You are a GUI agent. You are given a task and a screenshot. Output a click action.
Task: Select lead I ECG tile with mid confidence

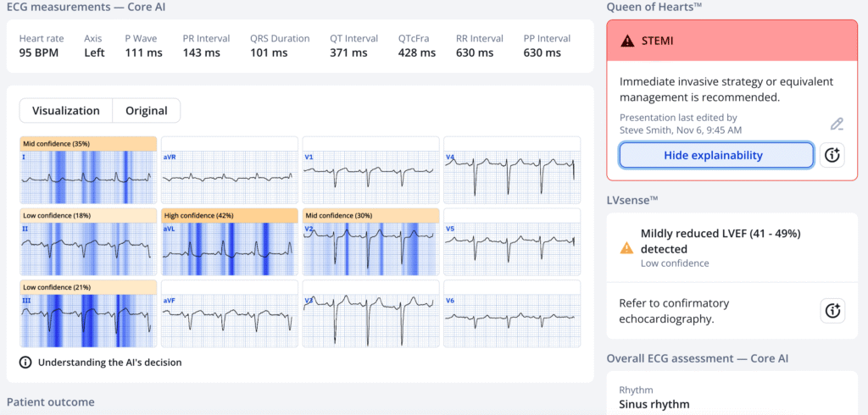click(88, 170)
